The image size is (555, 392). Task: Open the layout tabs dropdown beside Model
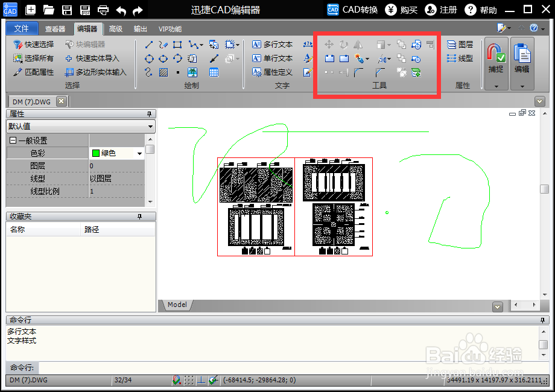coord(498,307)
